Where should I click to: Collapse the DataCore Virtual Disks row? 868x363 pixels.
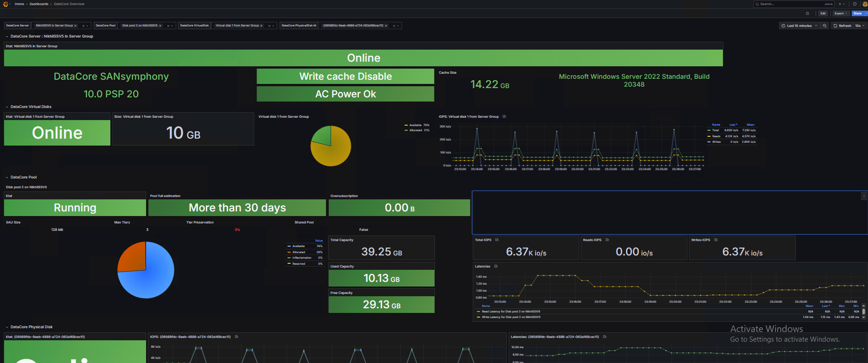coord(7,107)
